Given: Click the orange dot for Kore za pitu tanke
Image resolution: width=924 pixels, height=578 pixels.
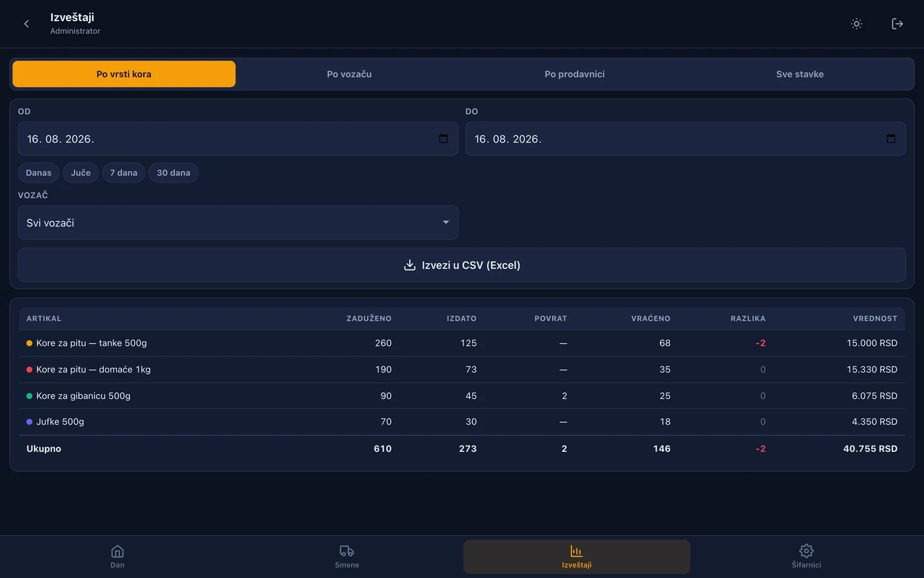Looking at the screenshot, I should [x=29, y=343].
